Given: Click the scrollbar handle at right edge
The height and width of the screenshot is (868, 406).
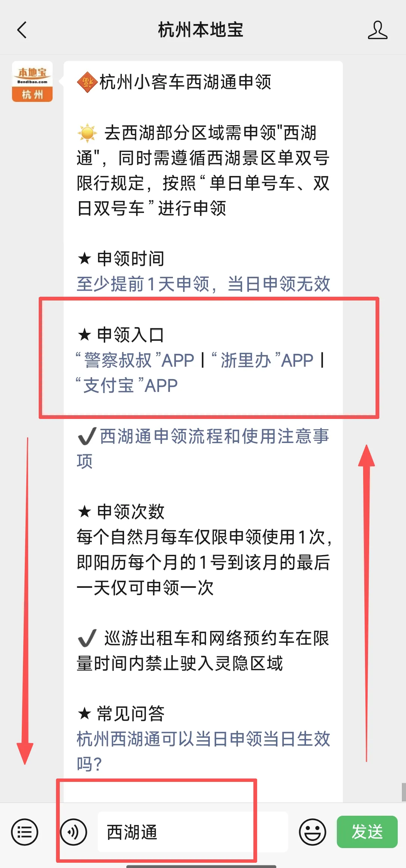Looking at the screenshot, I should [x=404, y=792].
